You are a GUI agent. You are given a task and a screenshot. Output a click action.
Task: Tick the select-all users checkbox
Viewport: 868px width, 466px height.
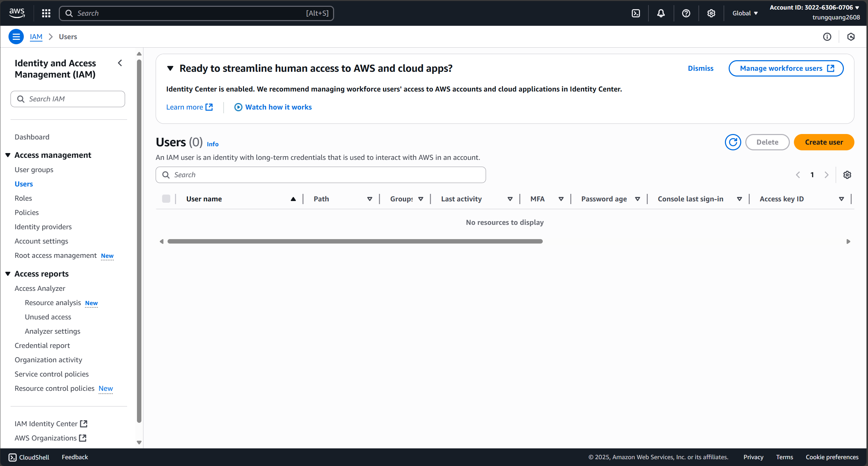(166, 199)
